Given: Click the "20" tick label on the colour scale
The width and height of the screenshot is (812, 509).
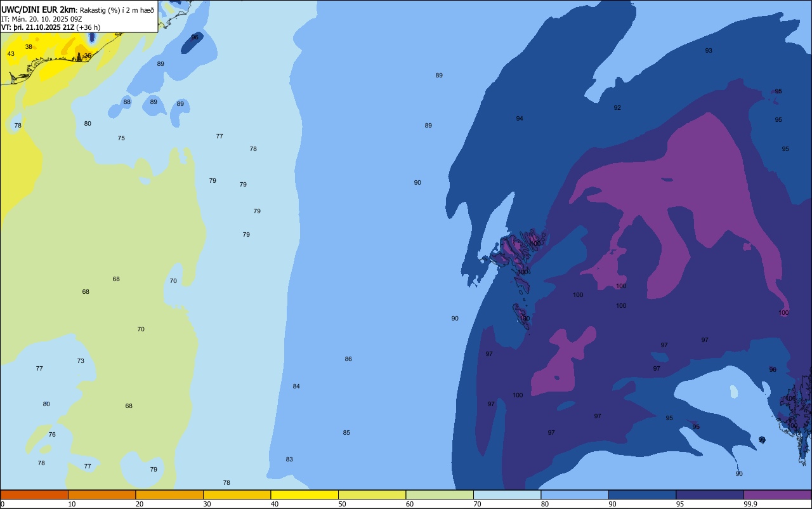Looking at the screenshot, I should point(140,504).
